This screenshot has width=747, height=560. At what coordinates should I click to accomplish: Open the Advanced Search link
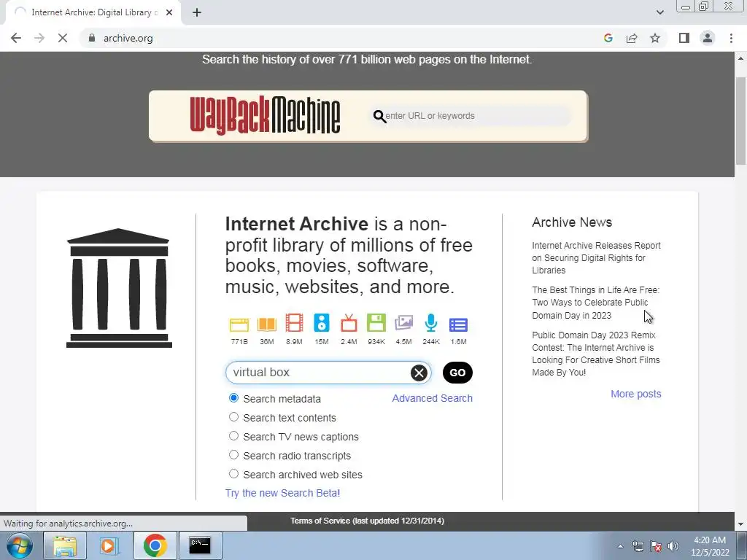click(x=432, y=398)
